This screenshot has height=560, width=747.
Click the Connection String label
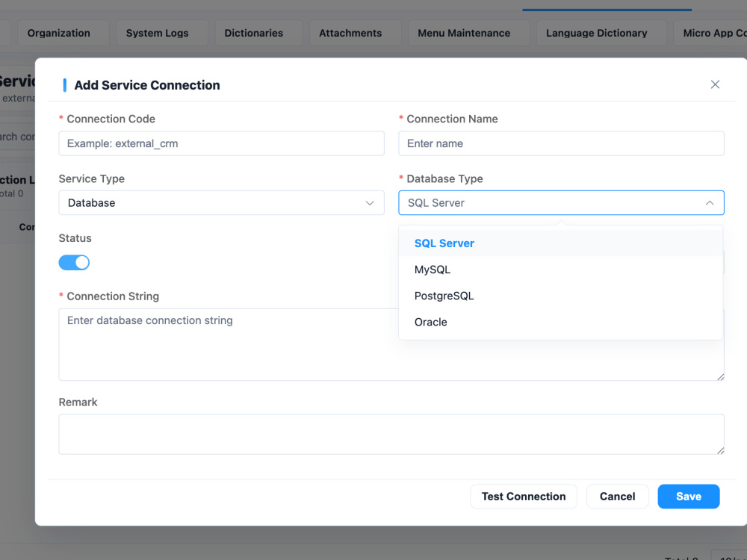point(113,296)
